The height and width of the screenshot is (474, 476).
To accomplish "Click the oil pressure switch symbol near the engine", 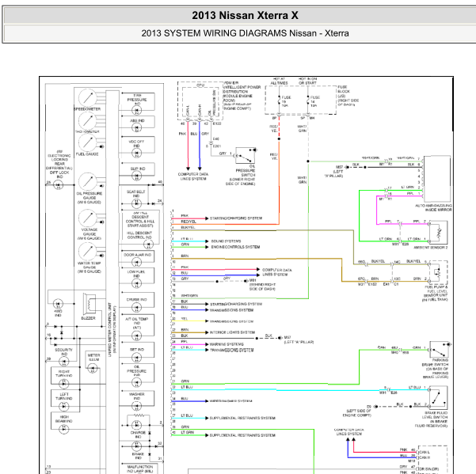I will pyautogui.click(x=246, y=156).
